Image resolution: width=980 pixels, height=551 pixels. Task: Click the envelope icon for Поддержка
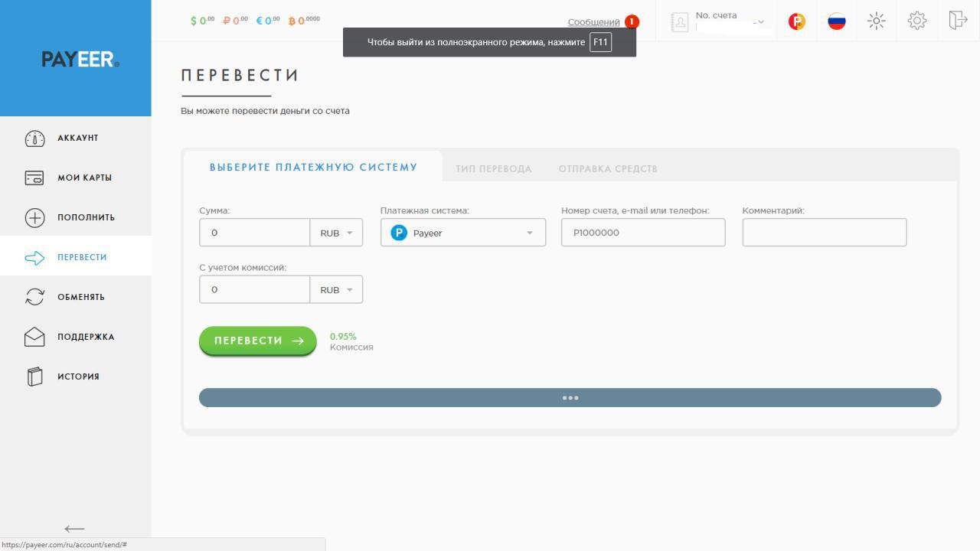pos(34,337)
